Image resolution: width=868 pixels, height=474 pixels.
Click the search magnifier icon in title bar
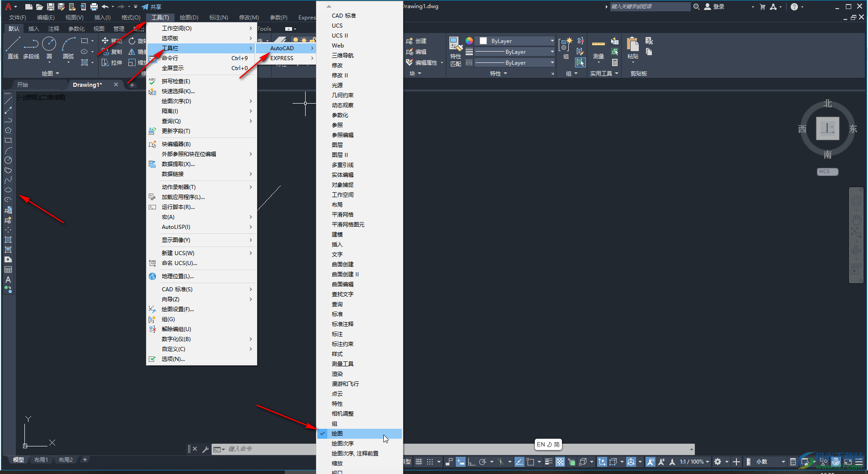(x=697, y=7)
